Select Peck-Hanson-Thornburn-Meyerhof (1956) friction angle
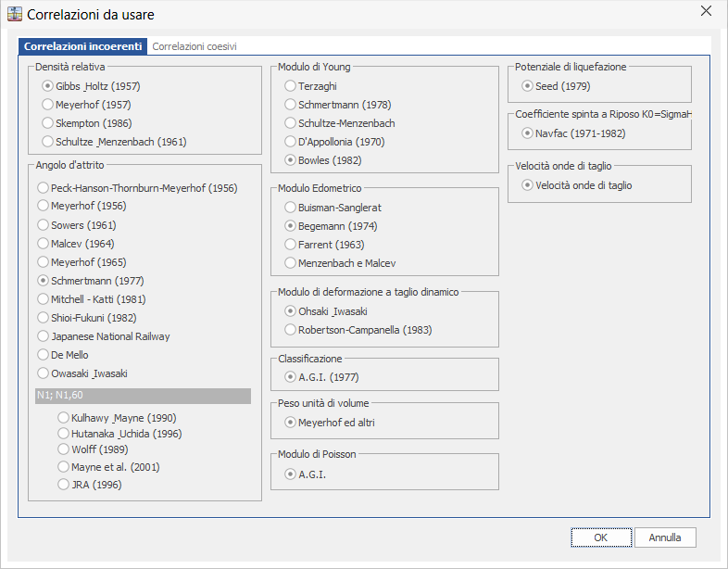This screenshot has width=728, height=569. coord(137,187)
